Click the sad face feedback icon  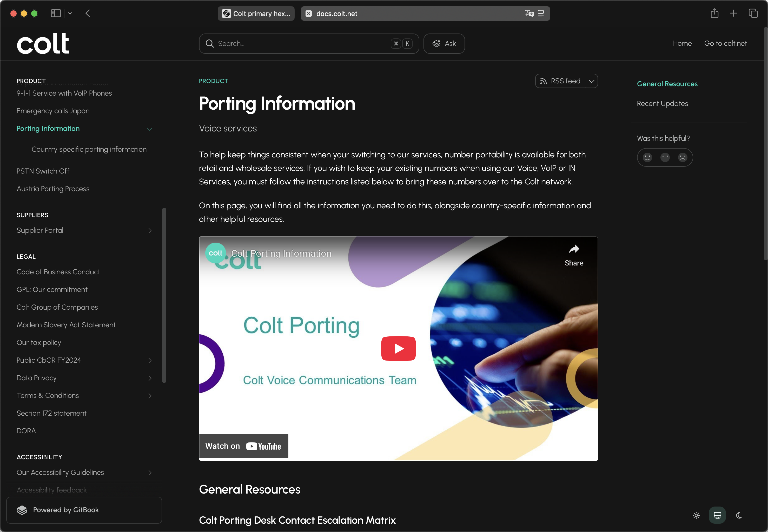click(682, 157)
